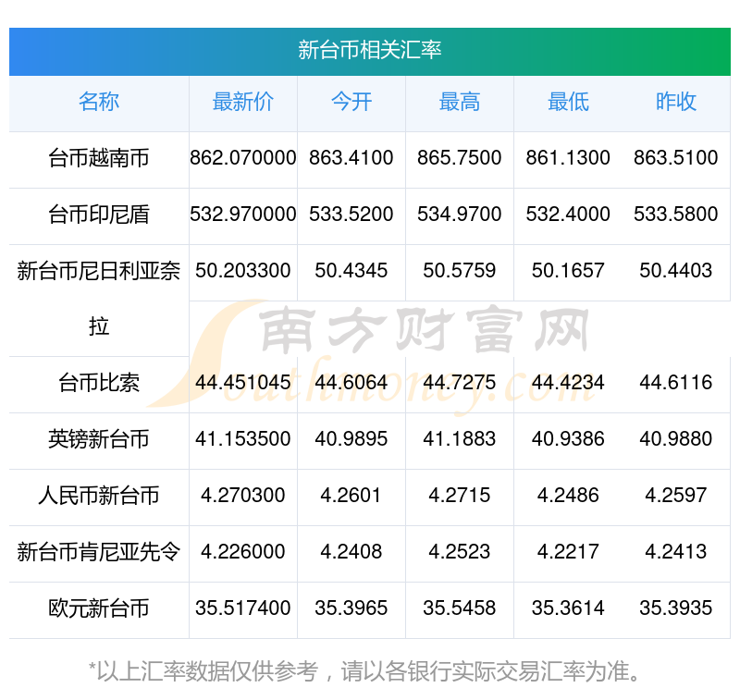The height and width of the screenshot is (700, 740).
Task: Click previous close 50.4403
Action: click(x=676, y=271)
